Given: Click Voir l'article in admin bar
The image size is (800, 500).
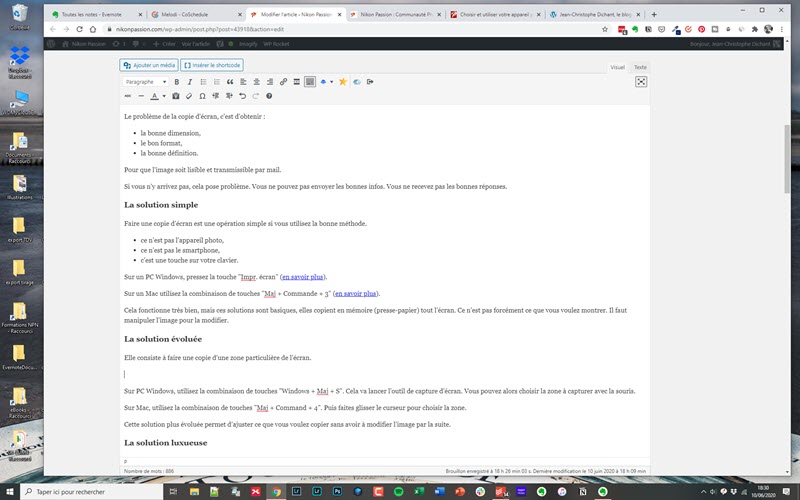Looking at the screenshot, I should click(x=195, y=44).
